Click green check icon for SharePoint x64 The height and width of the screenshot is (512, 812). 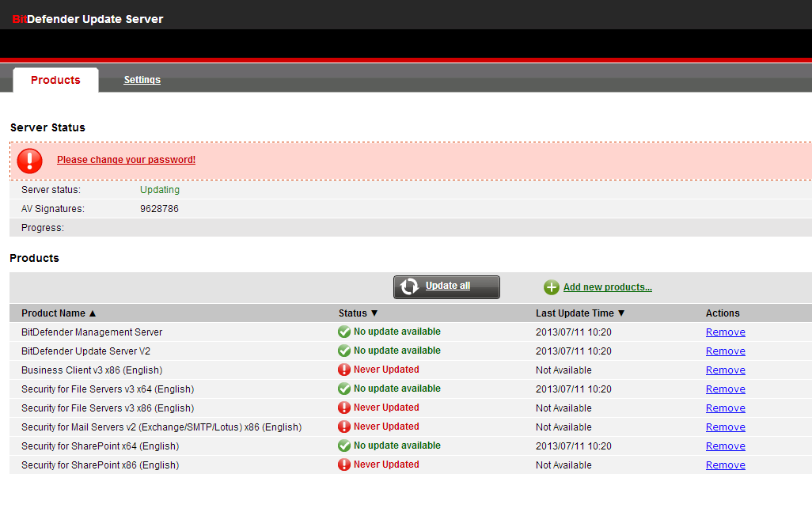tap(343, 446)
